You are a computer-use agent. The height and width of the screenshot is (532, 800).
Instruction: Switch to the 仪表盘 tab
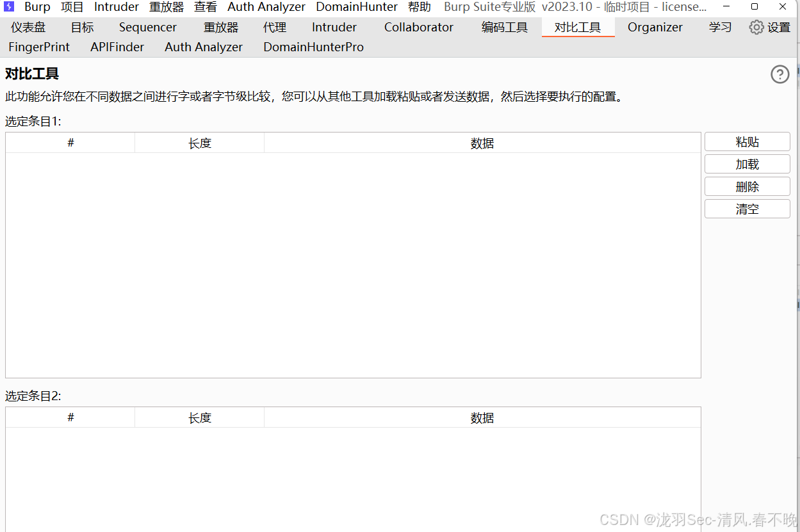(x=28, y=28)
